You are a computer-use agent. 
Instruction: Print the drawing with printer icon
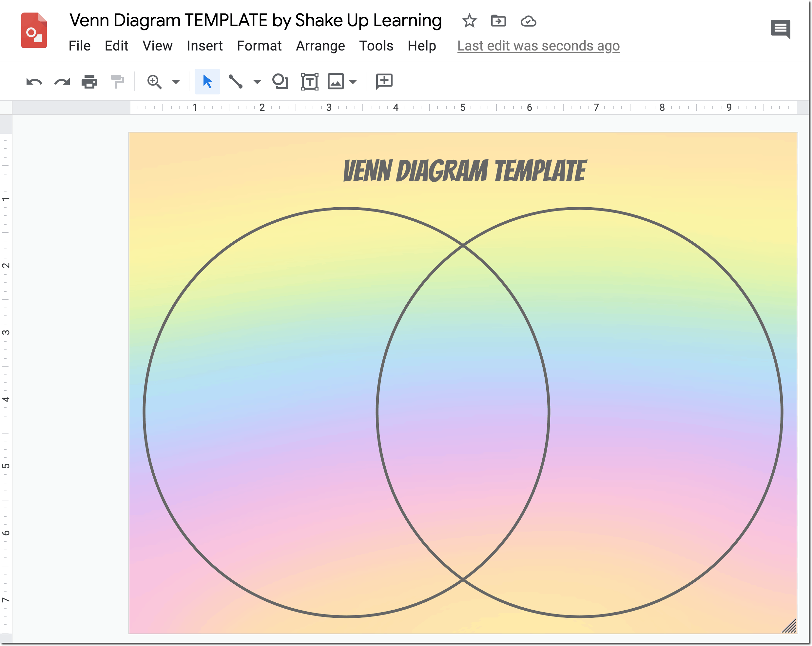coord(90,82)
